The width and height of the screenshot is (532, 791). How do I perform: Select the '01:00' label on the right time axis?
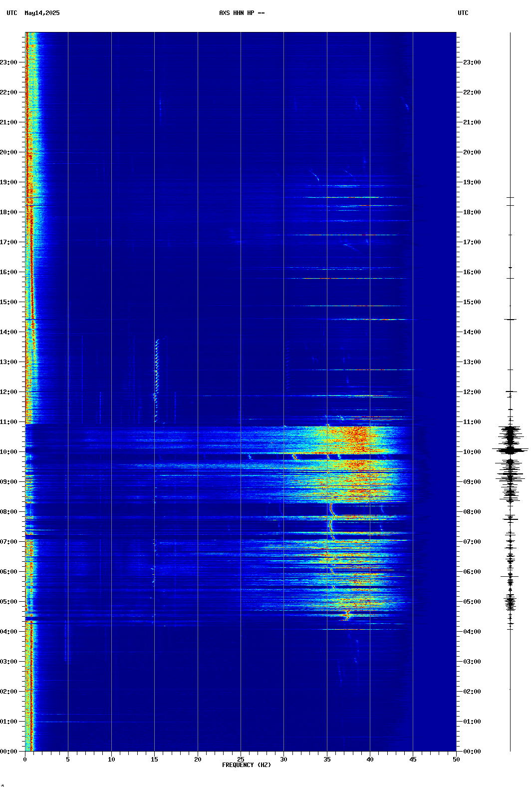pyautogui.click(x=472, y=722)
